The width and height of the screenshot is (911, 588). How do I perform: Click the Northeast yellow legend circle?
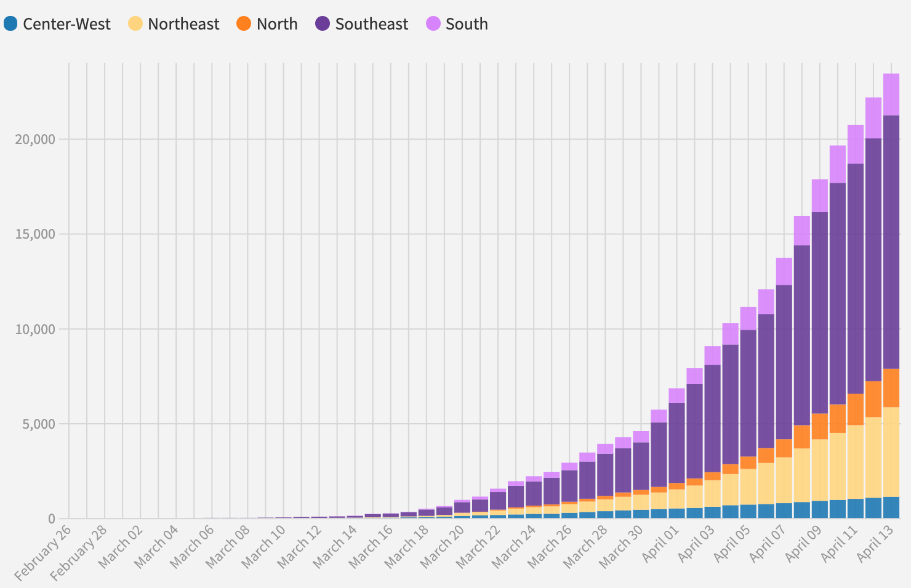[135, 24]
